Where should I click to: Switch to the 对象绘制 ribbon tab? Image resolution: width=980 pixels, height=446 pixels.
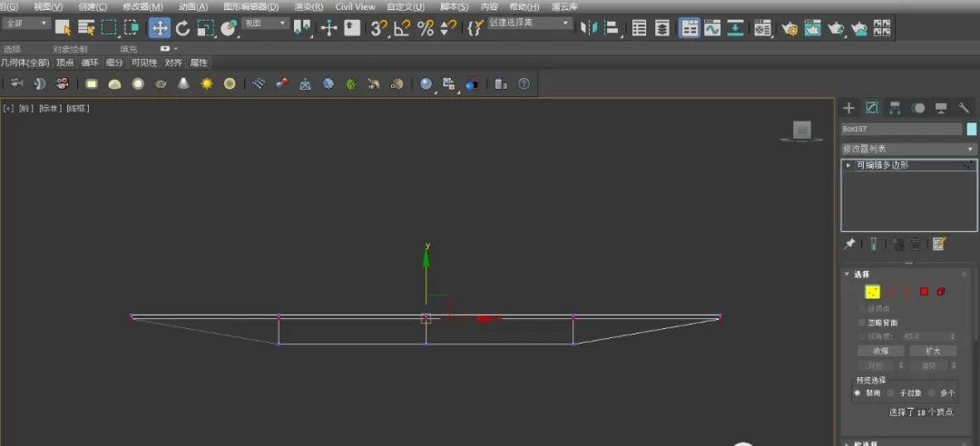(x=71, y=49)
